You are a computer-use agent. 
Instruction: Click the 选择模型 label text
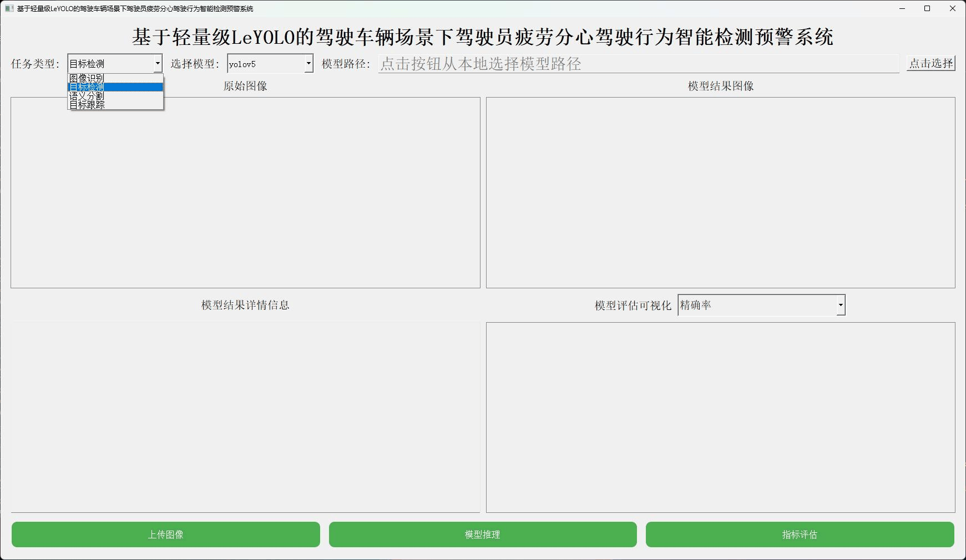click(x=195, y=64)
